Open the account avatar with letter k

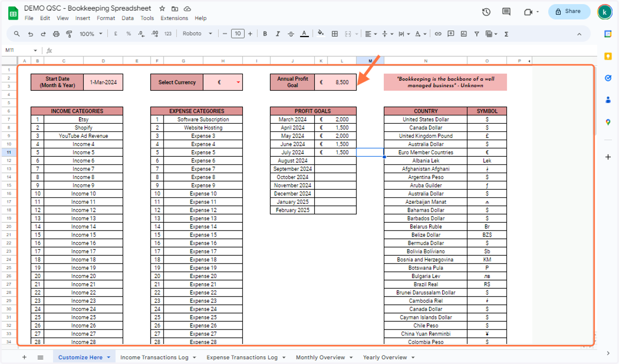pyautogui.click(x=605, y=12)
